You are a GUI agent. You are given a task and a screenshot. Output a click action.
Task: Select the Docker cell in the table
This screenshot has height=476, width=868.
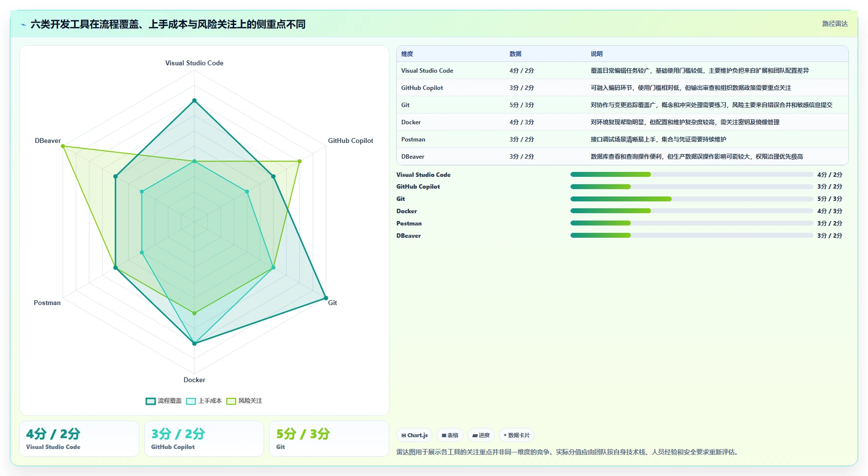411,122
